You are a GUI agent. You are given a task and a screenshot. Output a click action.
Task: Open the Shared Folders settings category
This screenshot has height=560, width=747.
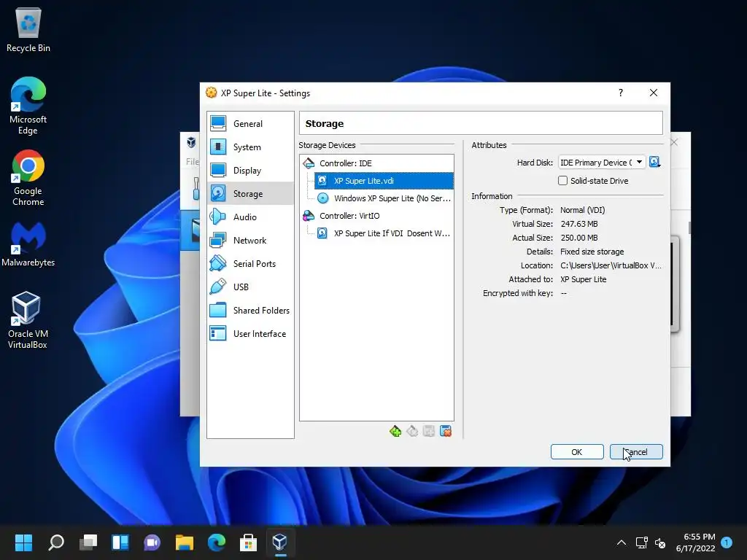250,311
